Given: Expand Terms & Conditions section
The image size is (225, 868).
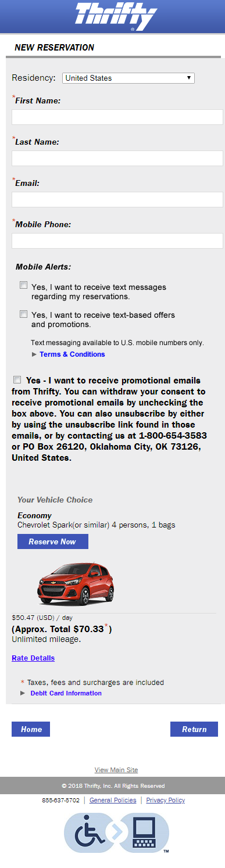Looking at the screenshot, I should point(72,354).
